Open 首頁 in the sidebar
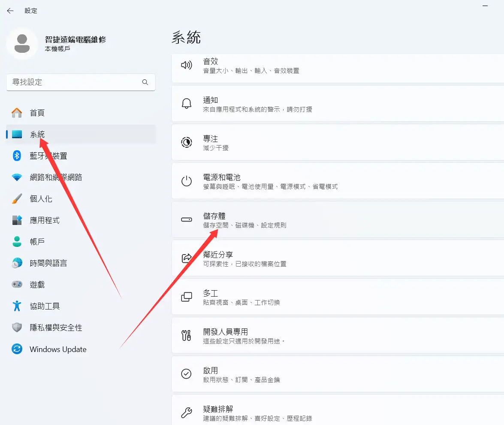The image size is (504, 425). [81, 113]
